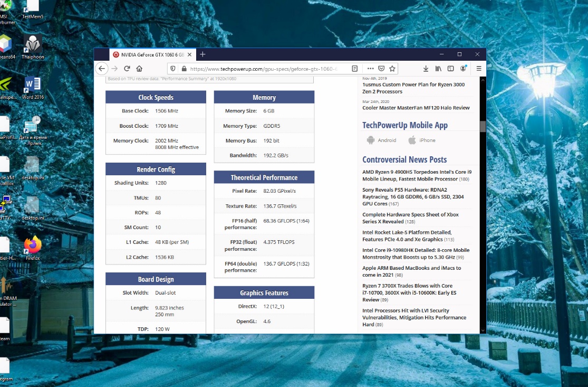Toggle the Firefox sidebar
This screenshot has width=588, height=387.
(x=450, y=69)
